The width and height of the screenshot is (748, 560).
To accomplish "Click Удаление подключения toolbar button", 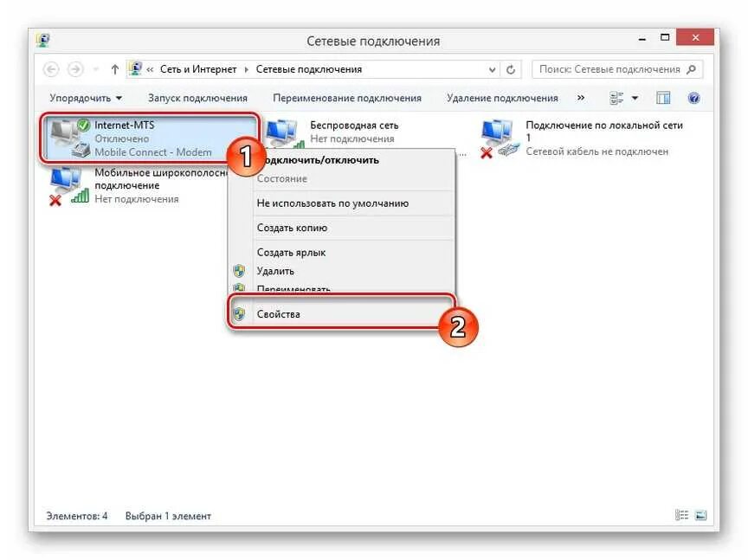I will coord(502,98).
